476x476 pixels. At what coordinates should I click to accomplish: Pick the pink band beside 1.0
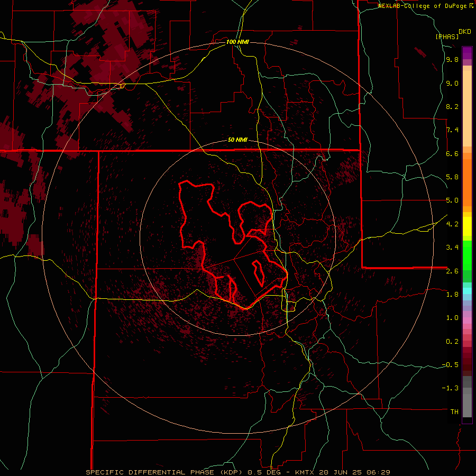click(467, 321)
